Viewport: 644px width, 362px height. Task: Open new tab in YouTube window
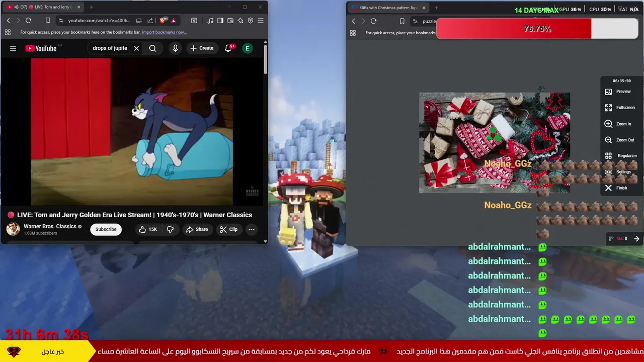coord(91,7)
